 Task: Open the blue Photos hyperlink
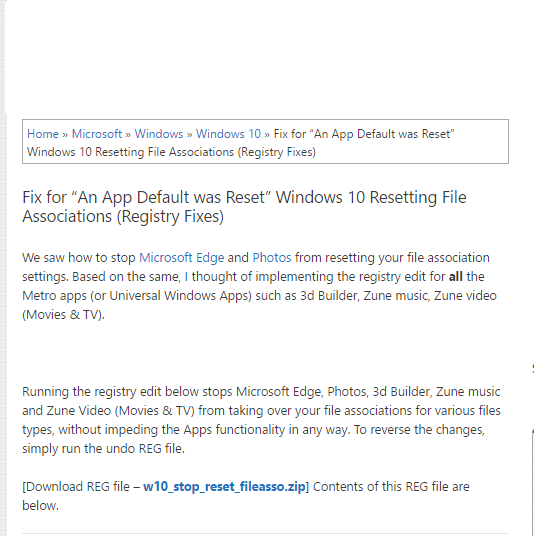(x=272, y=257)
